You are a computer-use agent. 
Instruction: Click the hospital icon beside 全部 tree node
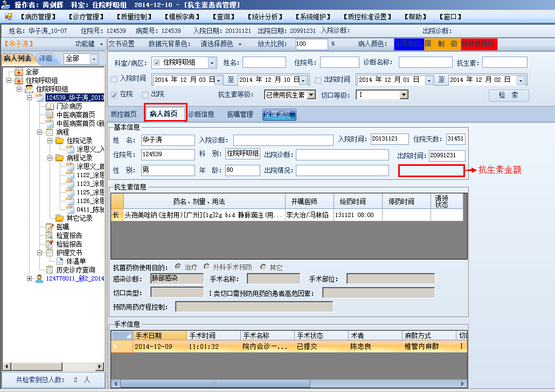point(19,72)
